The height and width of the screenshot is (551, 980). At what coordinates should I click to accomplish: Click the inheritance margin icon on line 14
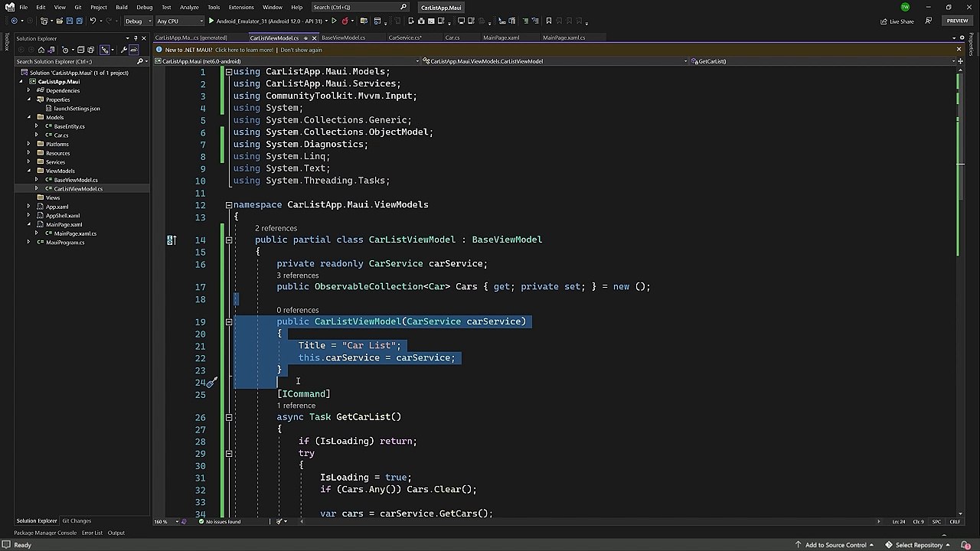pyautogui.click(x=171, y=240)
